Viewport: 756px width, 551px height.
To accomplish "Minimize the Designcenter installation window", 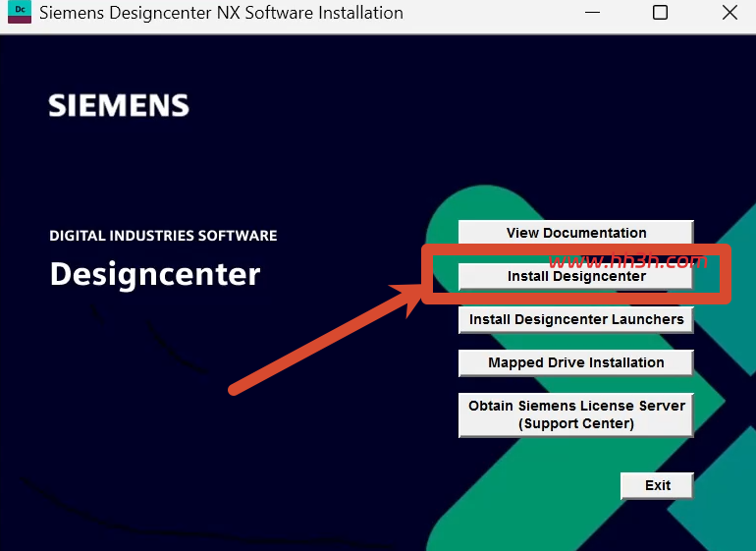I will point(592,12).
